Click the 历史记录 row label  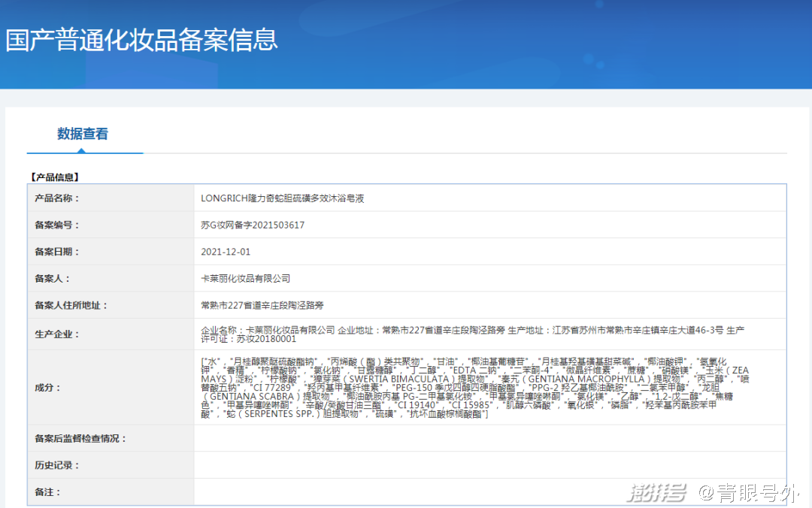(57, 465)
